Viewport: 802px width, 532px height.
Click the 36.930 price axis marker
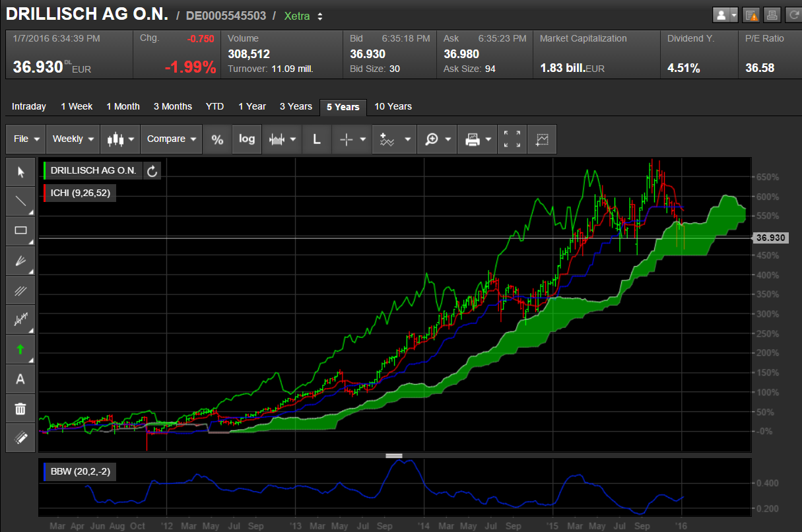[x=770, y=238]
